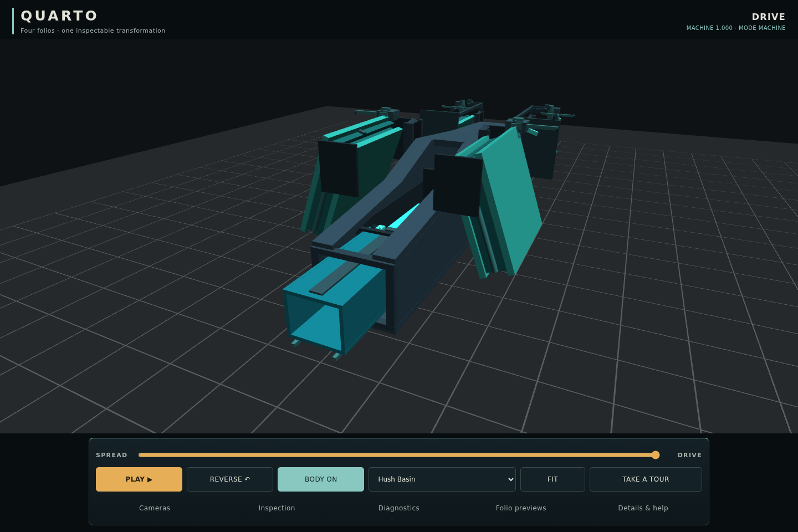Expand the Inspection section

point(277,508)
